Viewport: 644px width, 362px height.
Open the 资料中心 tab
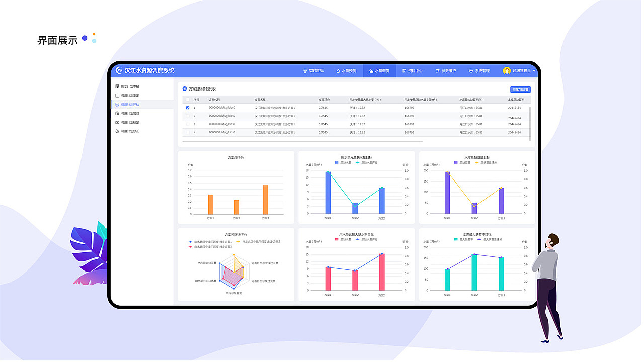(x=413, y=71)
